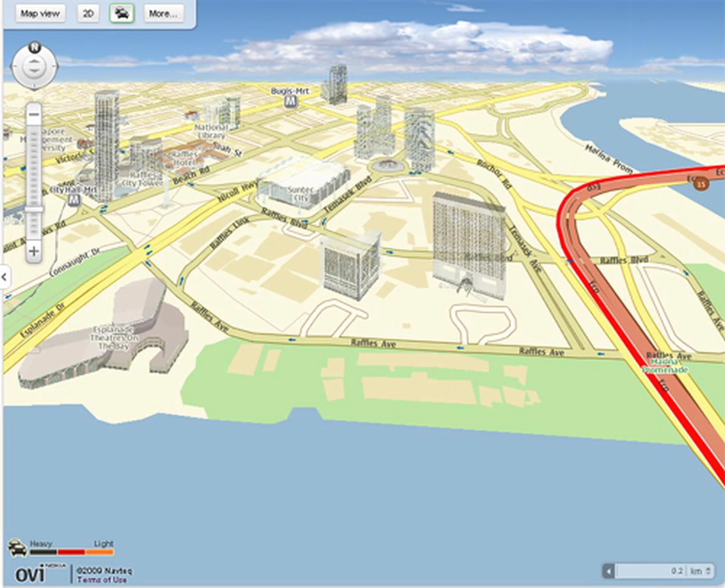Open the More... options menu

pos(163,13)
